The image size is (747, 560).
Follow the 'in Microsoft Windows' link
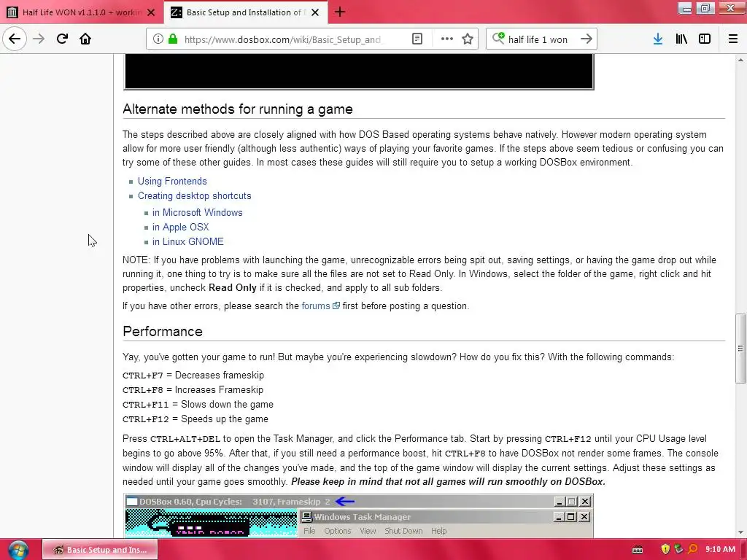(x=197, y=212)
